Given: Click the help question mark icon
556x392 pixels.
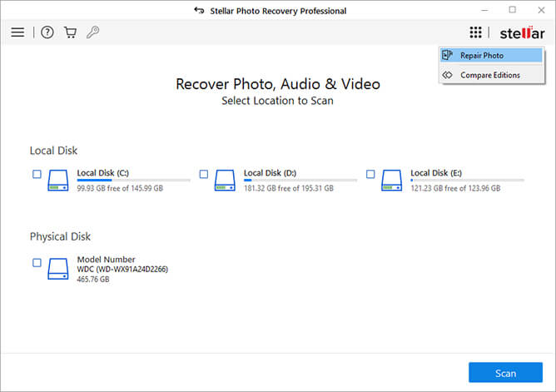Looking at the screenshot, I should click(x=47, y=32).
